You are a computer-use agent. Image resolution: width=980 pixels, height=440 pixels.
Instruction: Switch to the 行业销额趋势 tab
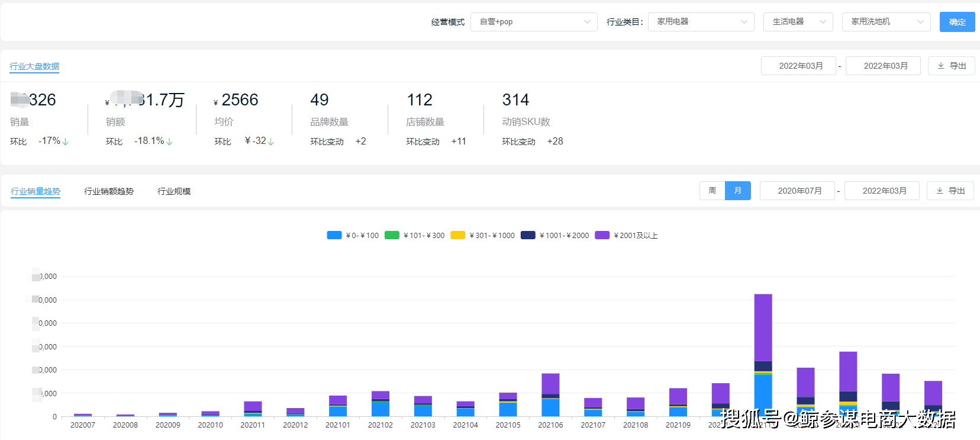click(109, 191)
